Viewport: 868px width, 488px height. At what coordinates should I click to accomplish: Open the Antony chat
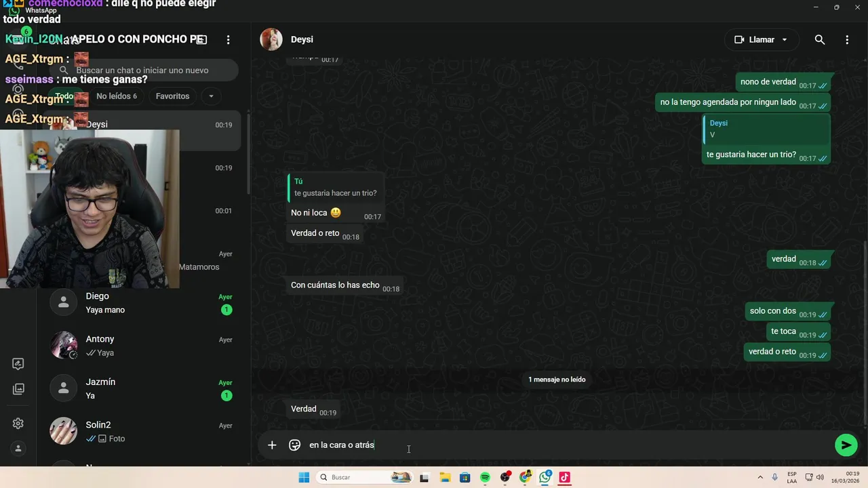pyautogui.click(x=142, y=346)
